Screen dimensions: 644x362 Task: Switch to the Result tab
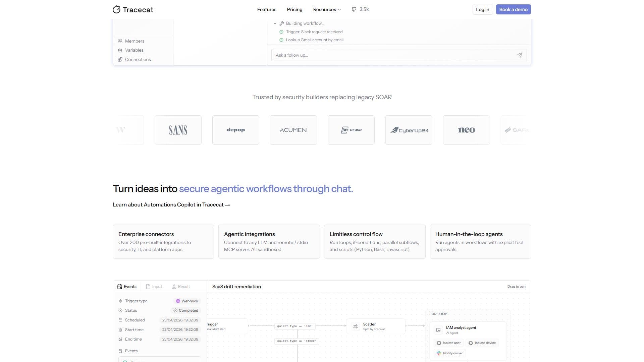tap(181, 287)
